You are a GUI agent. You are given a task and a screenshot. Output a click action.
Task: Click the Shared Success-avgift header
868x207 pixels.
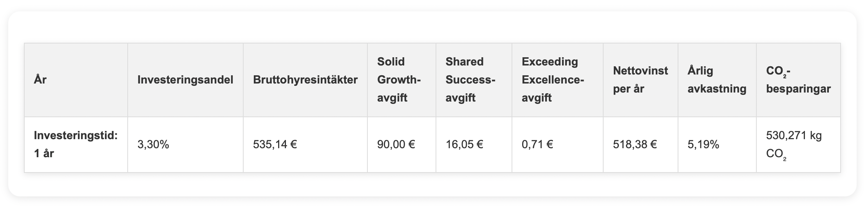tap(470, 80)
